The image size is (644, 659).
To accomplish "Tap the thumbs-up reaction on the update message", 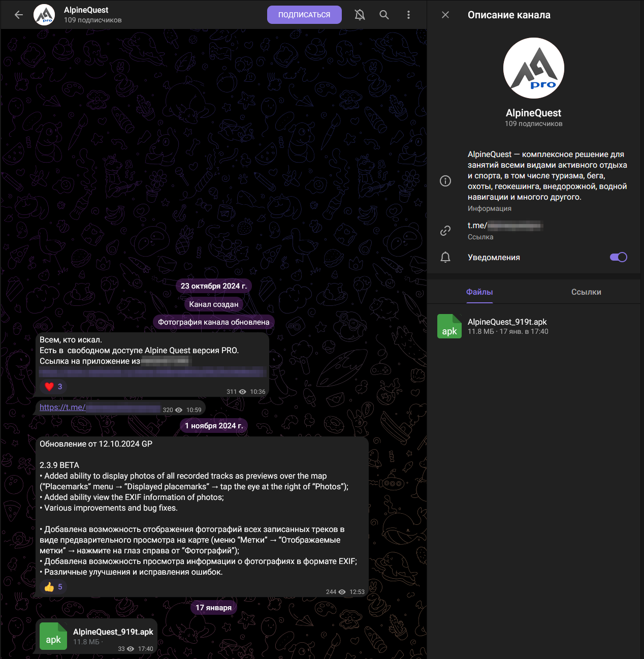I will coord(53,587).
